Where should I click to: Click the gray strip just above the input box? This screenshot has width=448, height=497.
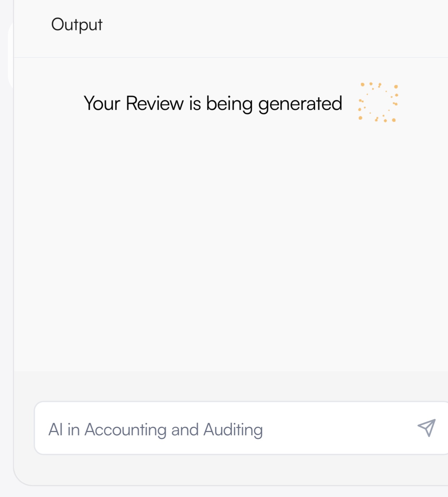(231, 386)
